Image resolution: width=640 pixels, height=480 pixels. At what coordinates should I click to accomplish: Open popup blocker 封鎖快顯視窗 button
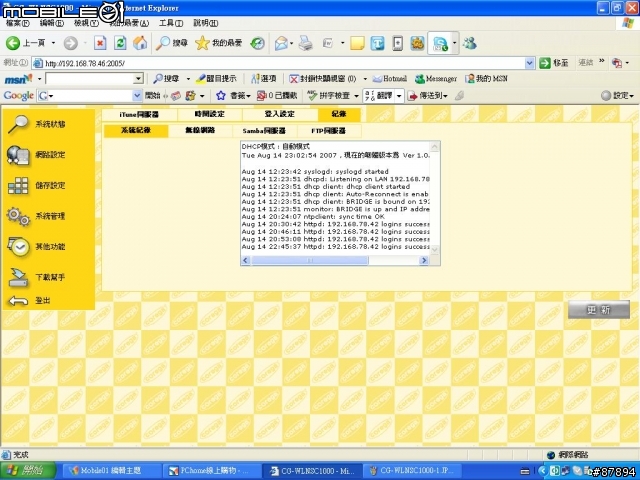(x=322, y=78)
